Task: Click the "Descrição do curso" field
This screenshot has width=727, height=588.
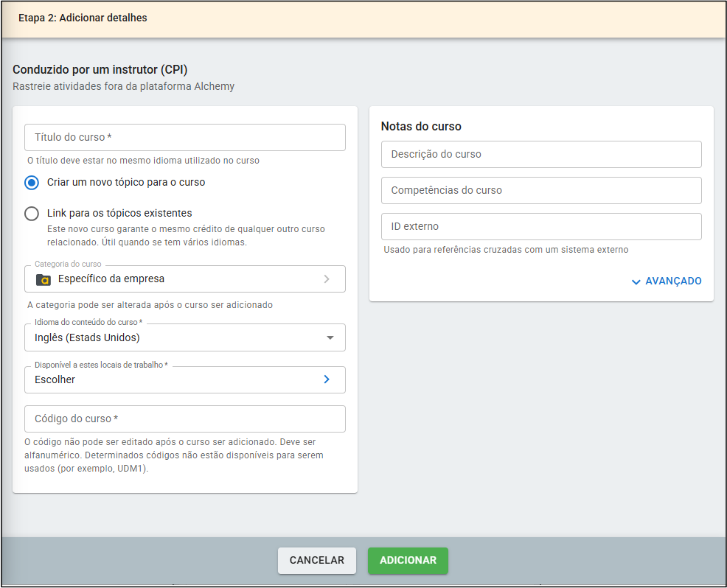Action: tap(541, 155)
